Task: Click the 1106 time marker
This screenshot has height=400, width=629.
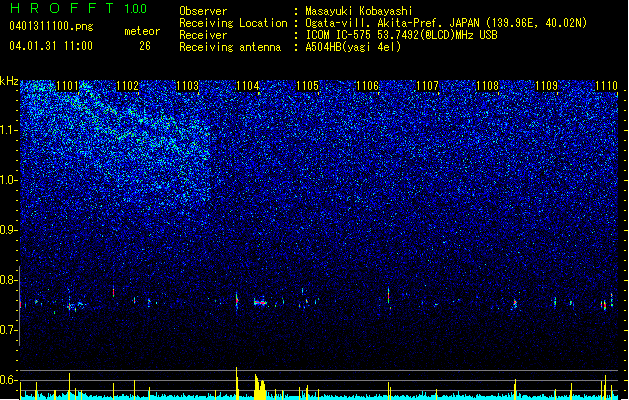Action: [367, 86]
